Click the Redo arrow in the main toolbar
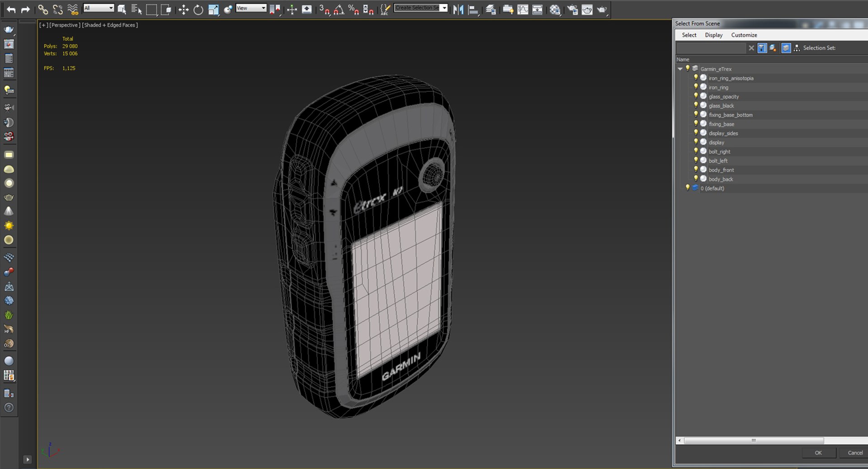This screenshot has height=469, width=868. click(x=25, y=9)
